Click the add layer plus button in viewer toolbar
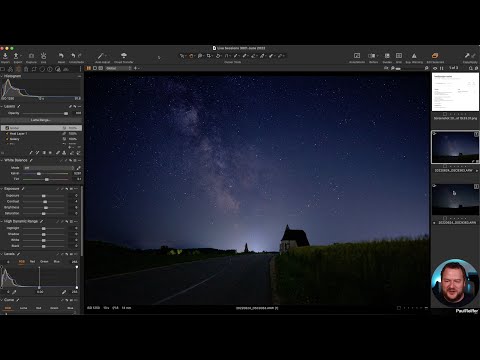Screen dimensions: 480x360 tap(135, 68)
